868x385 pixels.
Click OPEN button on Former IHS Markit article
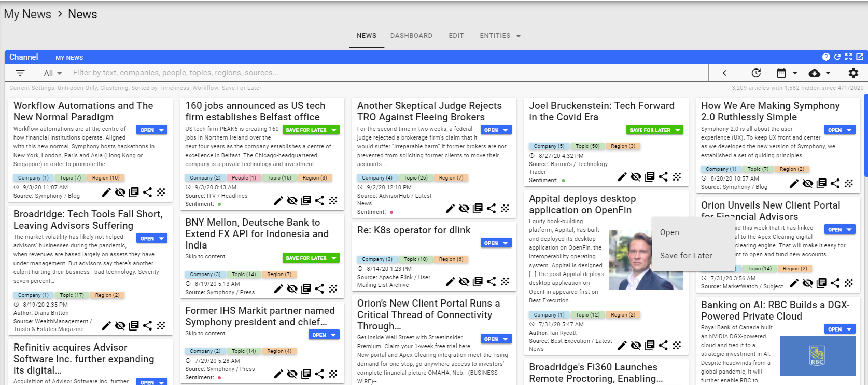click(x=319, y=335)
